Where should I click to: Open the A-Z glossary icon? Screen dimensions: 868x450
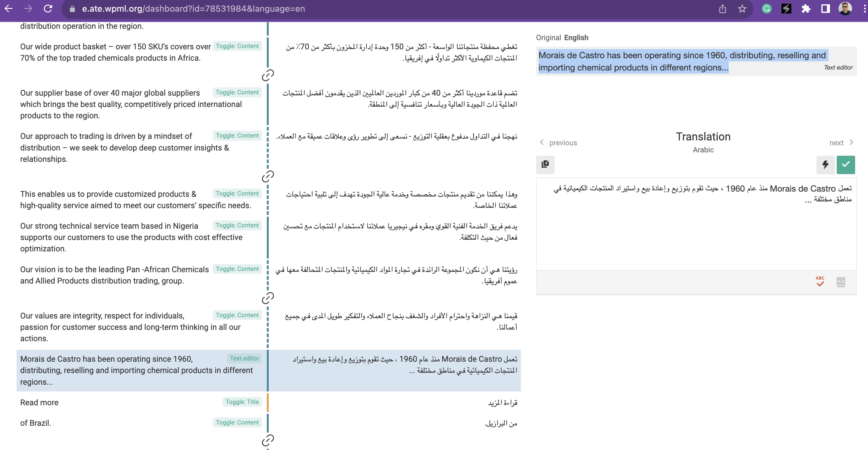pos(841,282)
